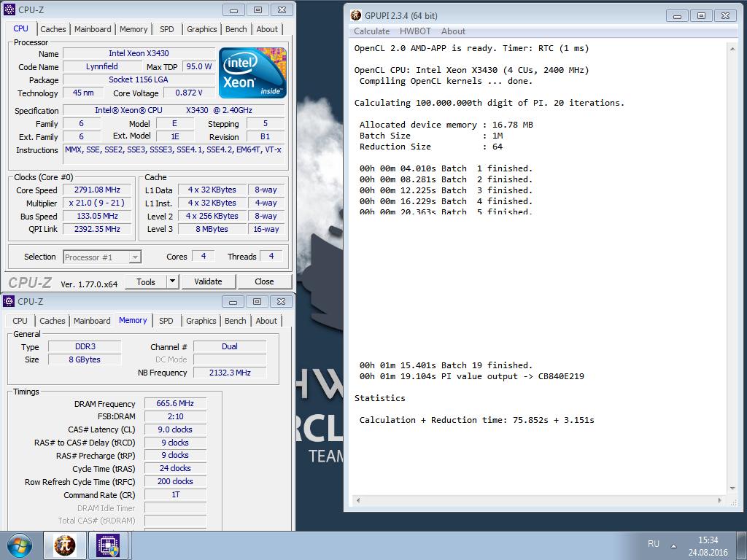Screen dimensions: 747x560
Task: Click the Tools button in CPU-Z
Action: (x=146, y=281)
